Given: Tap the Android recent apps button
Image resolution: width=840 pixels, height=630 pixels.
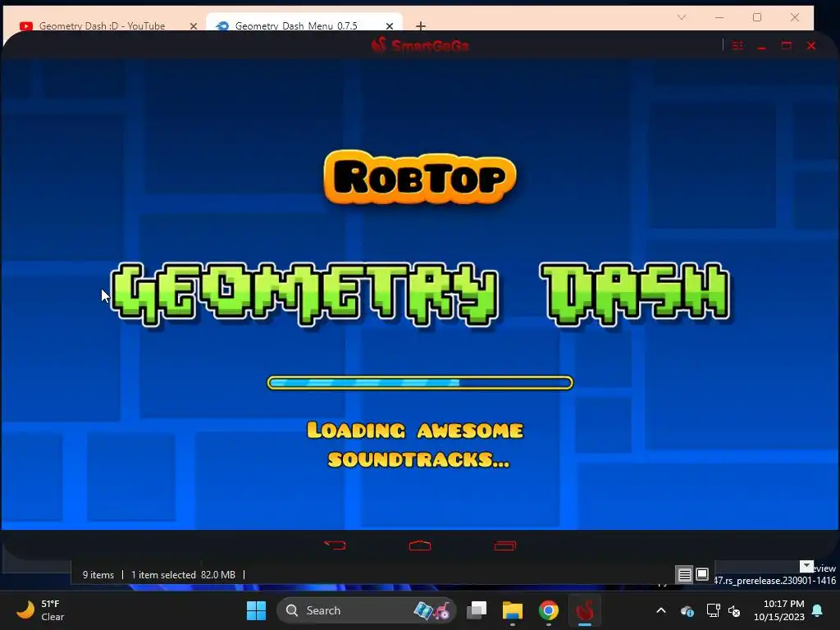Looking at the screenshot, I should click(504, 546).
